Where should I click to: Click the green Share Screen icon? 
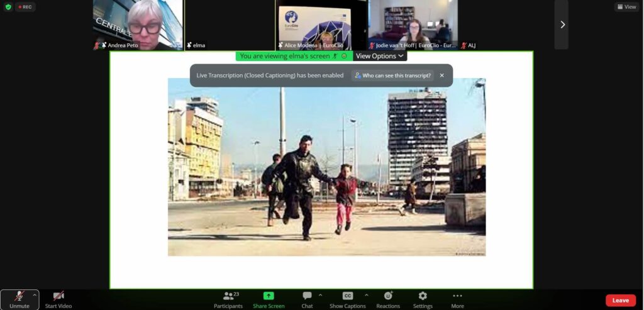[x=269, y=296]
